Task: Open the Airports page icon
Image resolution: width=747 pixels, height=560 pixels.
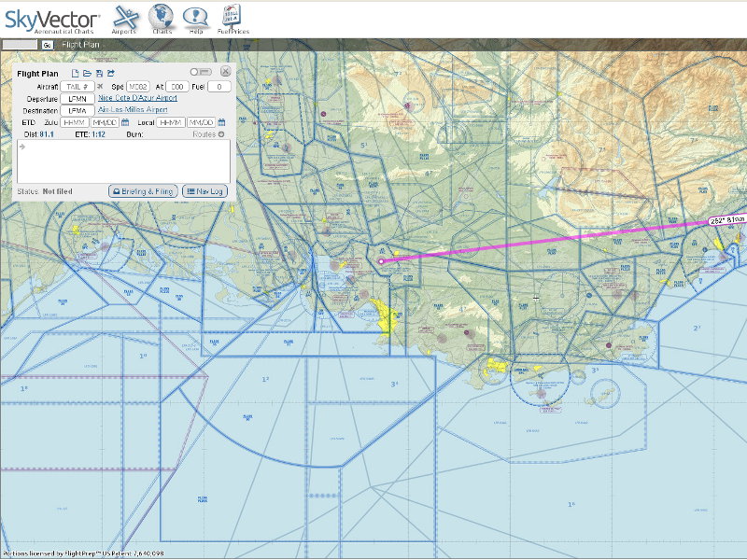Action: pyautogui.click(x=124, y=18)
